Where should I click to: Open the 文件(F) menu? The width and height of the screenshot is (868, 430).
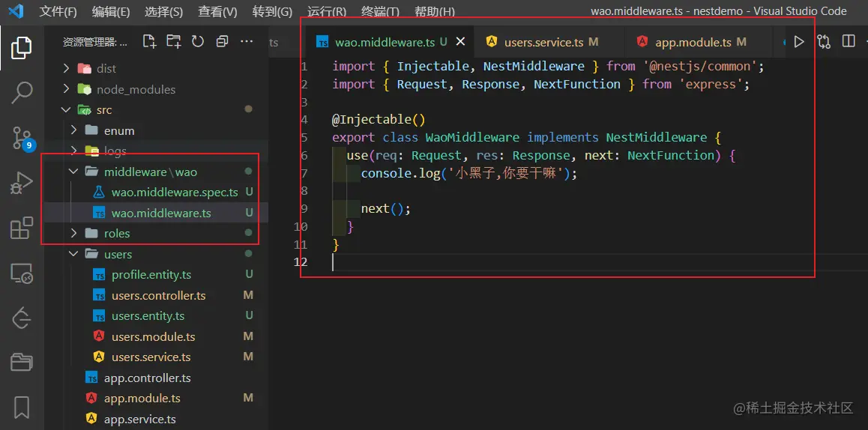[58, 12]
